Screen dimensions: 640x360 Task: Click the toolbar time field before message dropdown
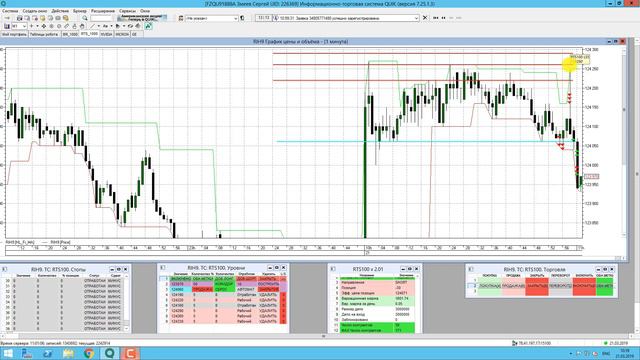[263, 18]
